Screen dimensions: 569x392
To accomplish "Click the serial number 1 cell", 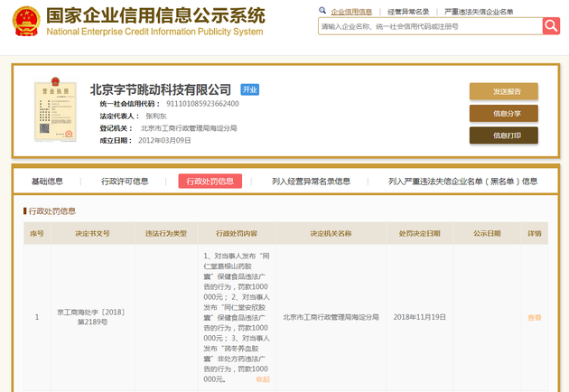I will (x=37, y=317).
